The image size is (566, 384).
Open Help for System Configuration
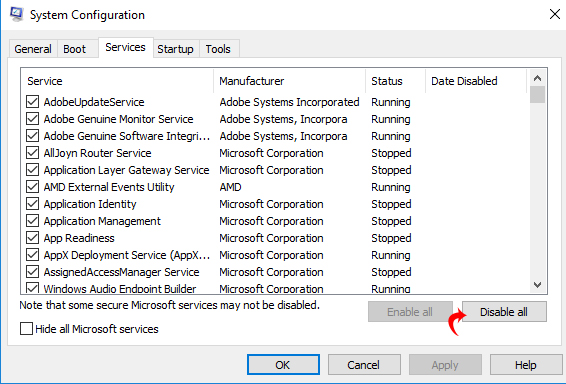coord(526,365)
